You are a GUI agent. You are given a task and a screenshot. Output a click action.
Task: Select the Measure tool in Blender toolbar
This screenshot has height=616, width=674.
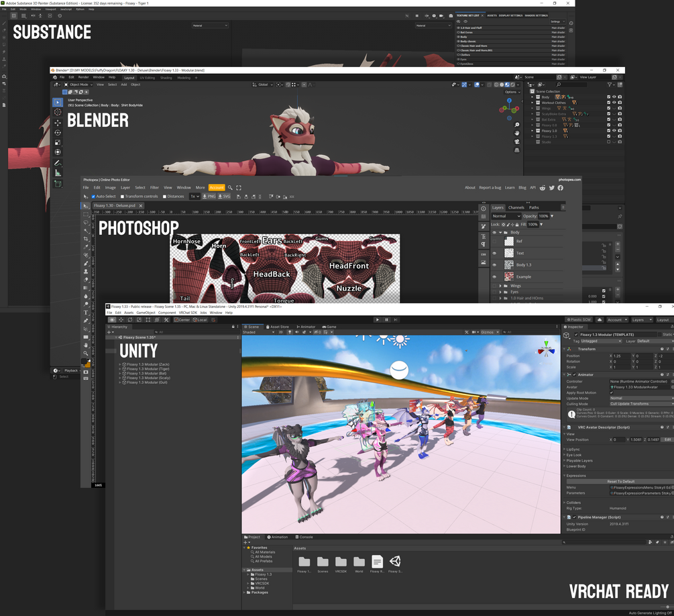[58, 173]
